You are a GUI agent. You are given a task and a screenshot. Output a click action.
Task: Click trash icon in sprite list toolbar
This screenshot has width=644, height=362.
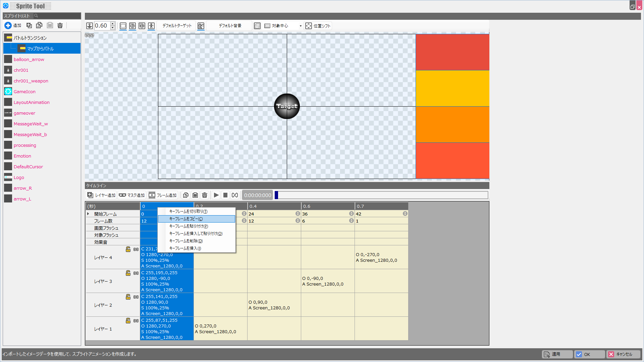click(x=60, y=25)
